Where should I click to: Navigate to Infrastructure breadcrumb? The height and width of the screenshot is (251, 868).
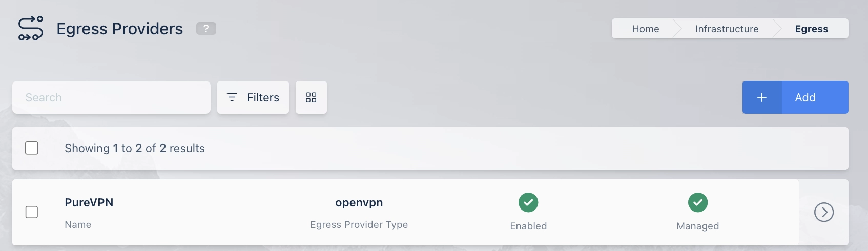[x=727, y=29]
